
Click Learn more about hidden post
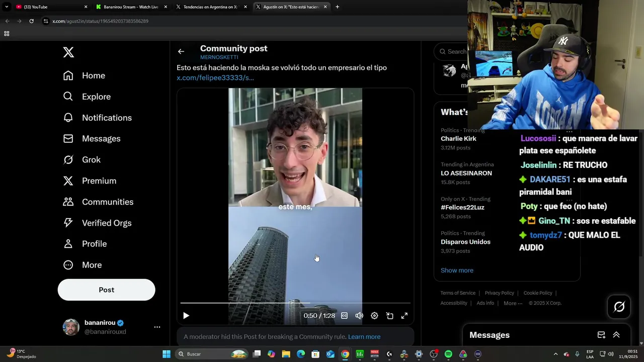pos(364,337)
